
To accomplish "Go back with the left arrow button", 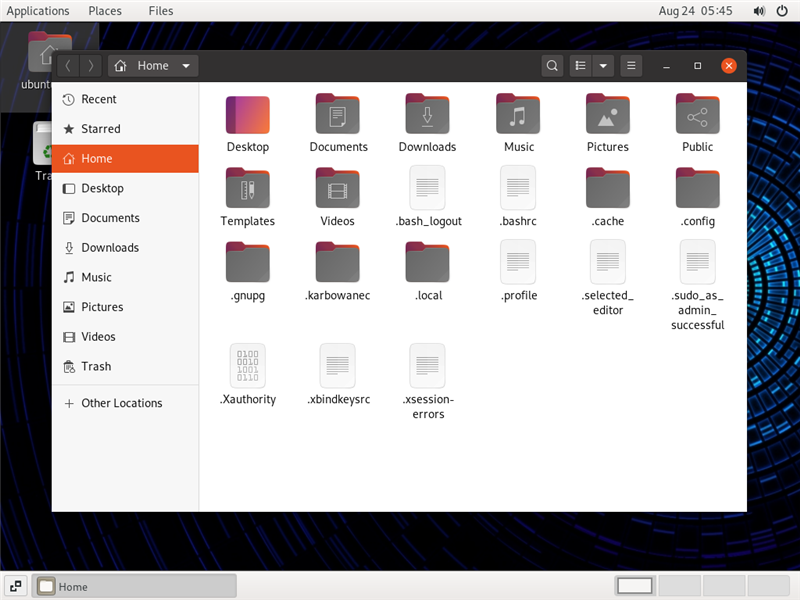I will click(x=67, y=66).
